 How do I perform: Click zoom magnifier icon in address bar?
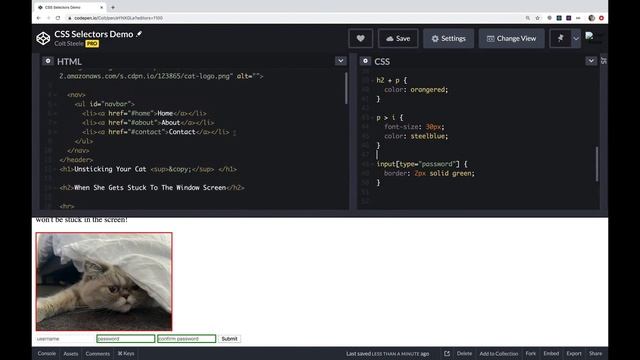pyautogui.click(x=528, y=18)
